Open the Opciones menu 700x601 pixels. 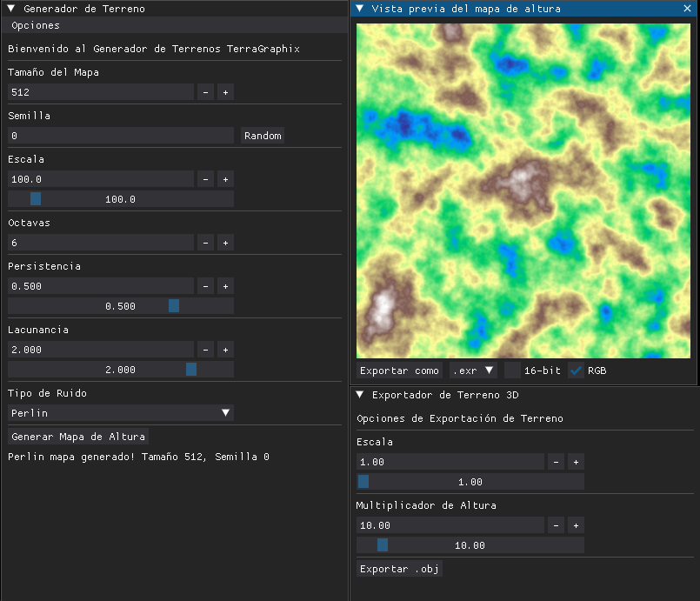tap(36, 25)
